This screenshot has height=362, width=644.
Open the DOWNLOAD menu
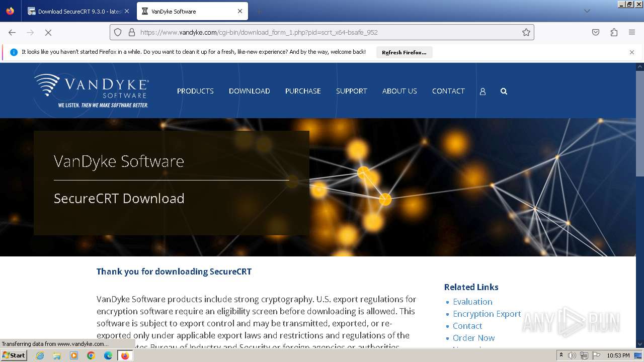point(250,91)
